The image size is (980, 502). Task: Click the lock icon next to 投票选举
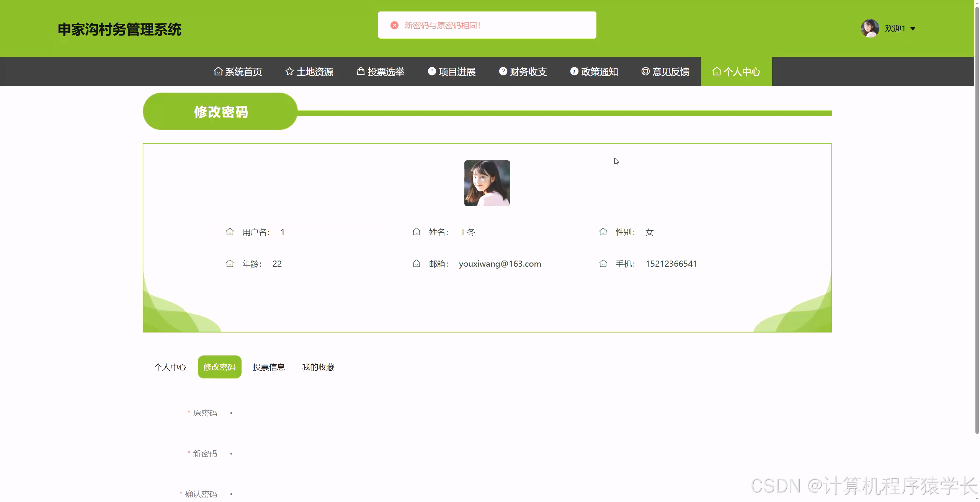pyautogui.click(x=360, y=71)
